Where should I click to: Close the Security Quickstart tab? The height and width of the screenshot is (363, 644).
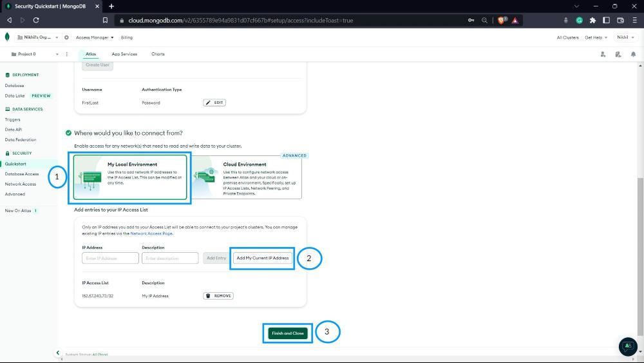pos(97,6)
